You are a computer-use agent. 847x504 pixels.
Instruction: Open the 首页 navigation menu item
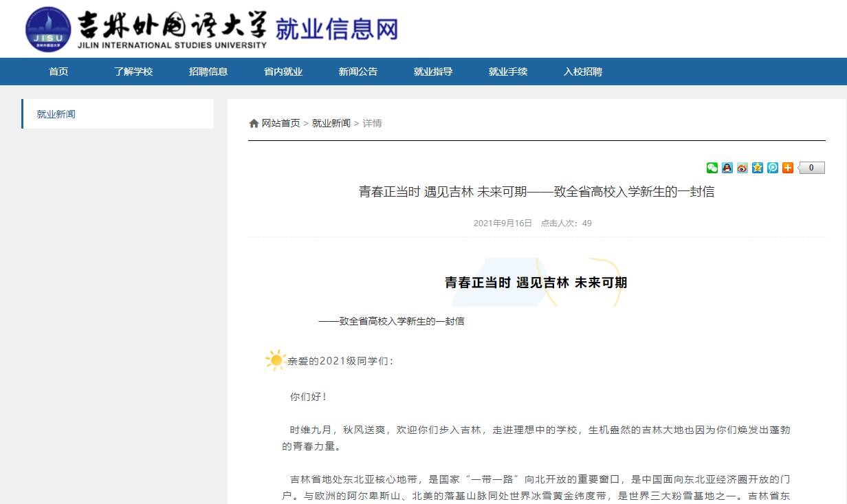pos(58,72)
